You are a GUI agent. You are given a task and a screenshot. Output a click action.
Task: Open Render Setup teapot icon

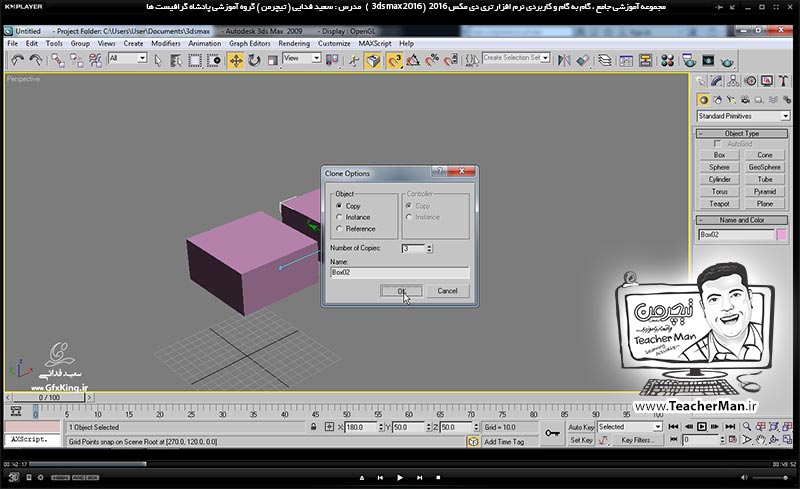click(689, 61)
